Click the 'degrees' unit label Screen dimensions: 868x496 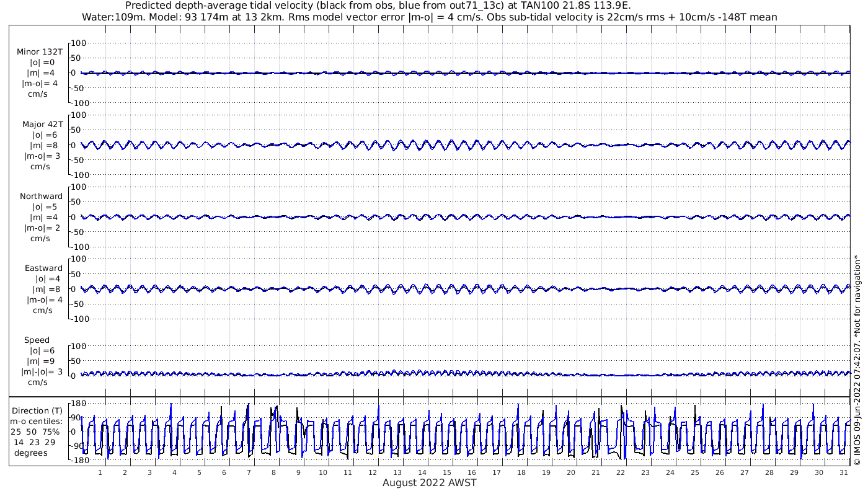[x=30, y=453]
